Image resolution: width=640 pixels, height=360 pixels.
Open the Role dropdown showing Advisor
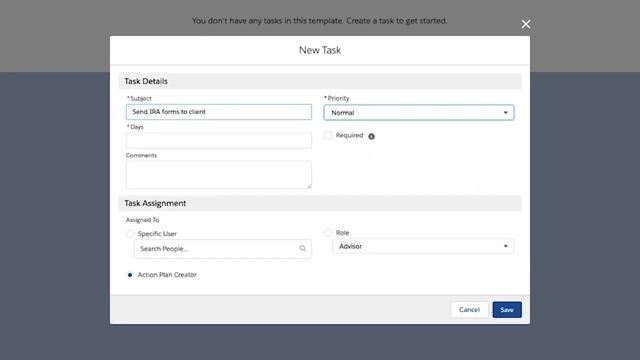tap(423, 246)
